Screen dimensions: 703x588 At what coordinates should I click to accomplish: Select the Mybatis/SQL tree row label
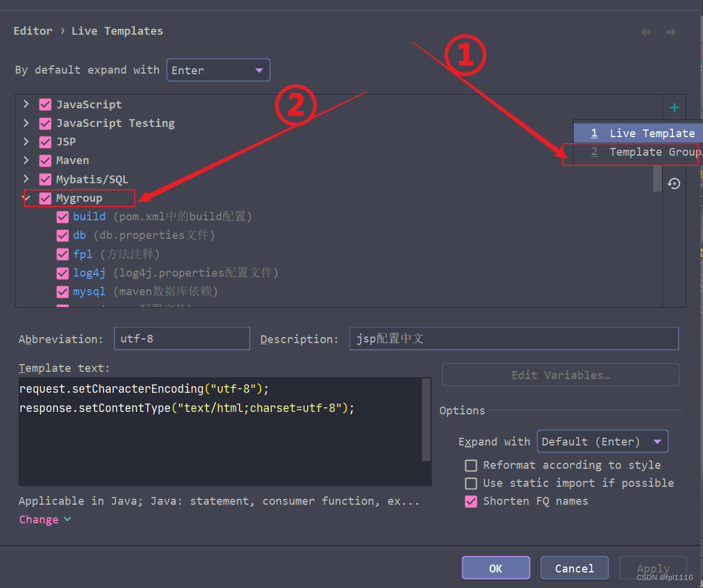(x=92, y=179)
